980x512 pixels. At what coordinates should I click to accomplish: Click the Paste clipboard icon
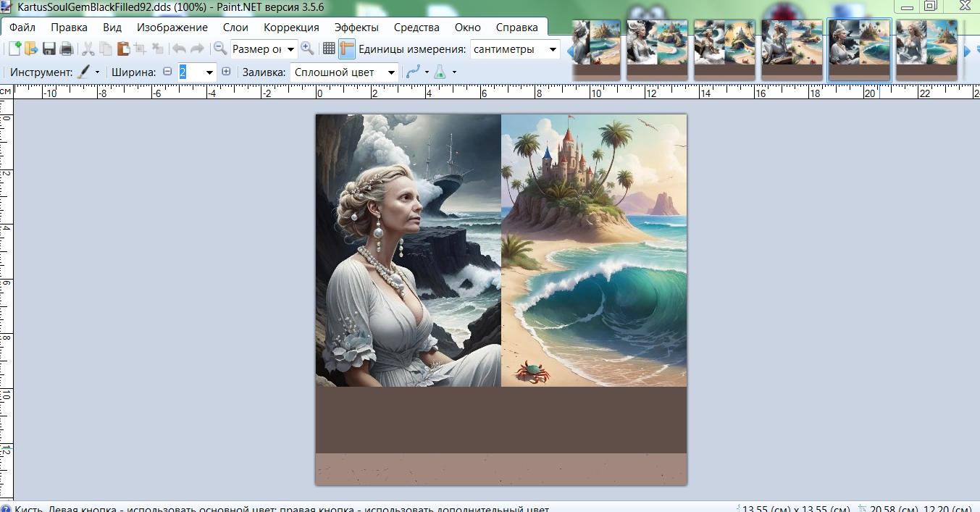point(123,49)
